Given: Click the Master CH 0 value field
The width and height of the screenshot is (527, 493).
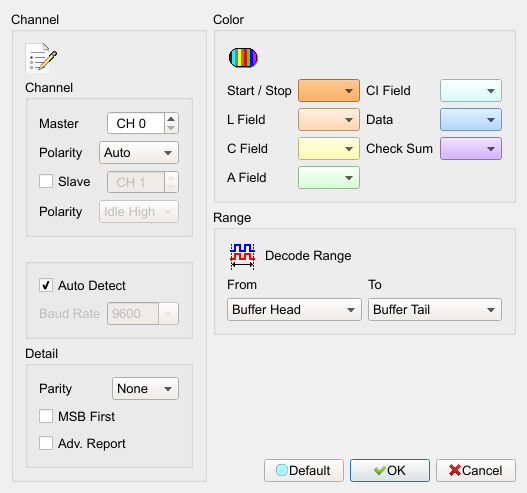Looking at the screenshot, I should tap(136, 123).
